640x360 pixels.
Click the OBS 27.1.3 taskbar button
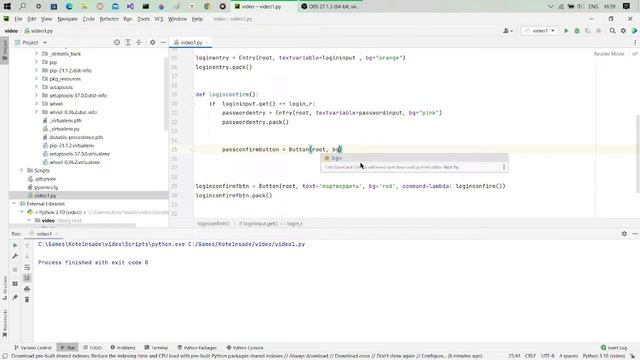(x=330, y=6)
